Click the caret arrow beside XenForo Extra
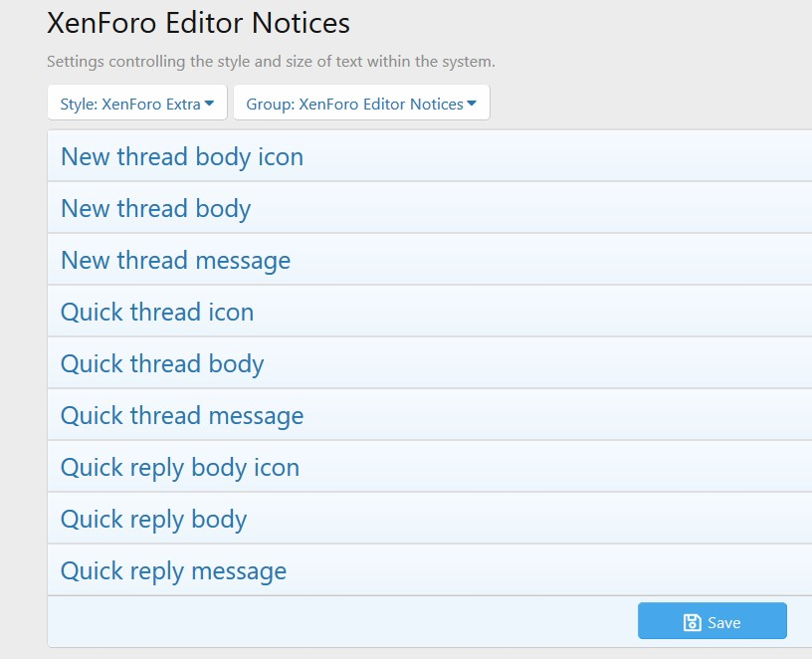 (x=210, y=104)
